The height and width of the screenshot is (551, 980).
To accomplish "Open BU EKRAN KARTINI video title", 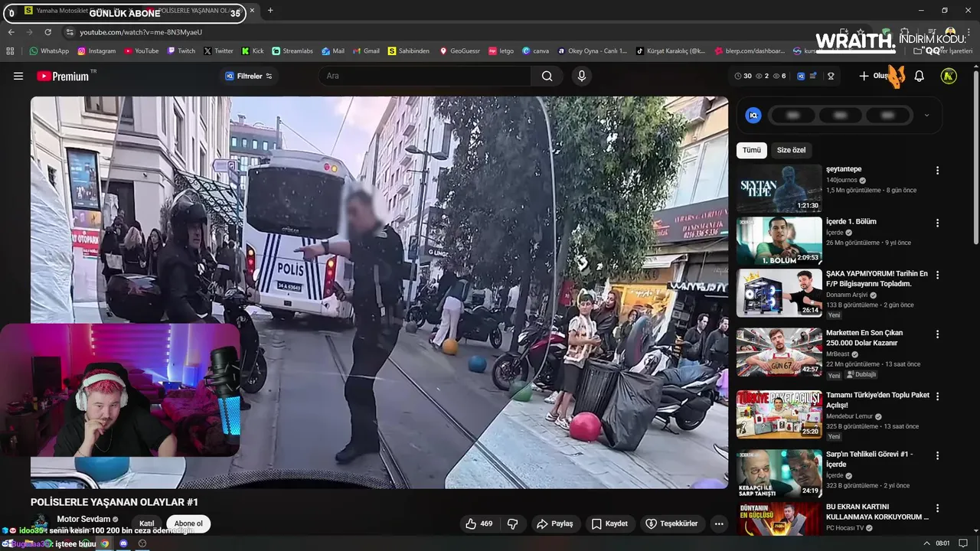I will 877,511.
